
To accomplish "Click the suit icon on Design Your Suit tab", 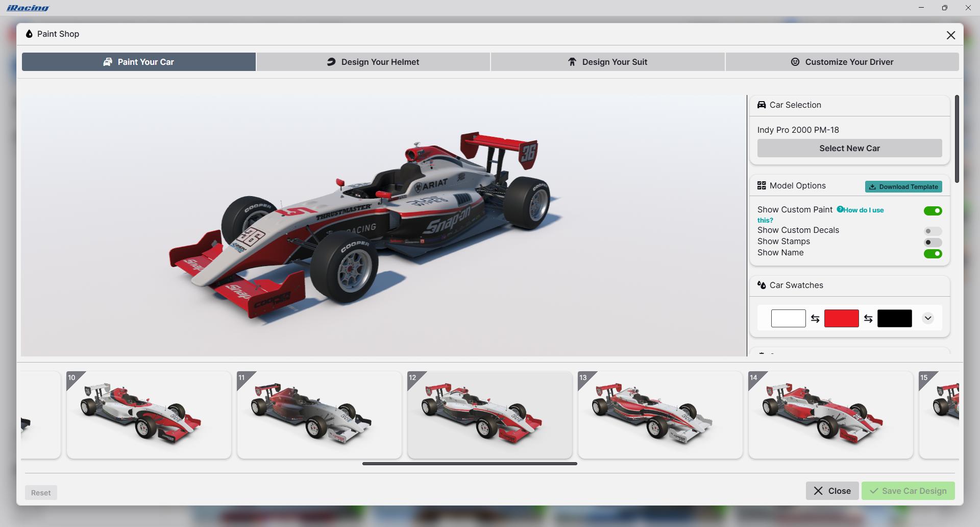I will pos(571,61).
